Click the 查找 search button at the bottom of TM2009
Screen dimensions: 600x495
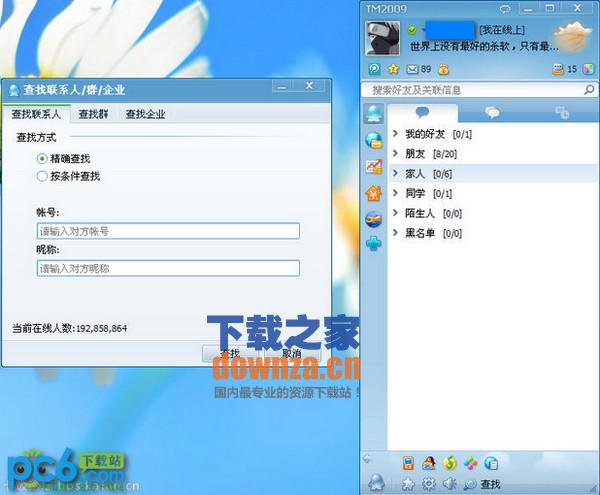(x=482, y=484)
